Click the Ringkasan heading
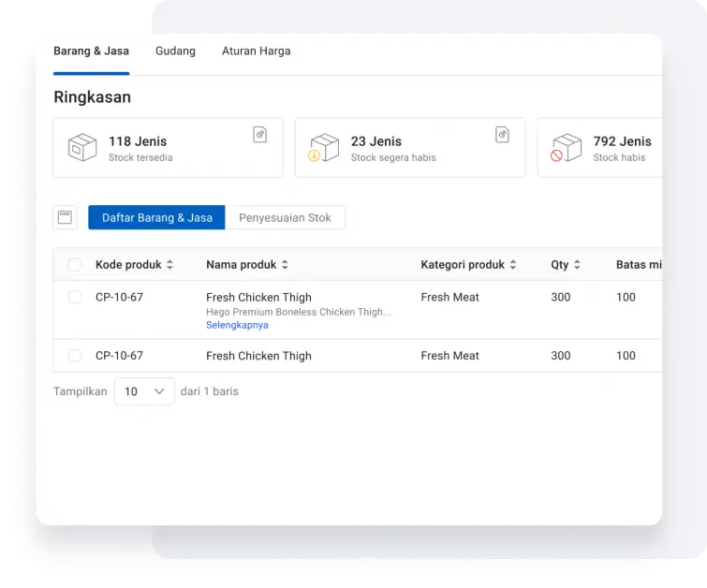The width and height of the screenshot is (707, 588). click(x=93, y=97)
